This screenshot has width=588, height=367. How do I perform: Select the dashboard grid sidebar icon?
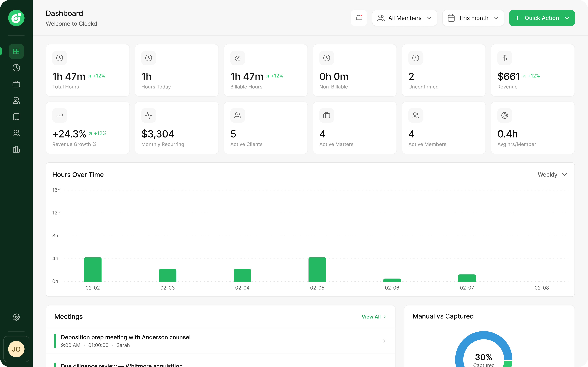click(x=16, y=51)
